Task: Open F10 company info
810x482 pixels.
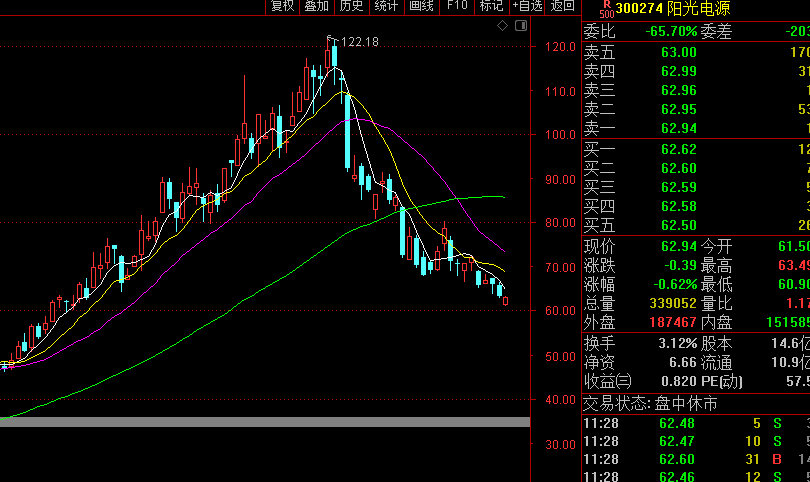Action: (x=457, y=6)
